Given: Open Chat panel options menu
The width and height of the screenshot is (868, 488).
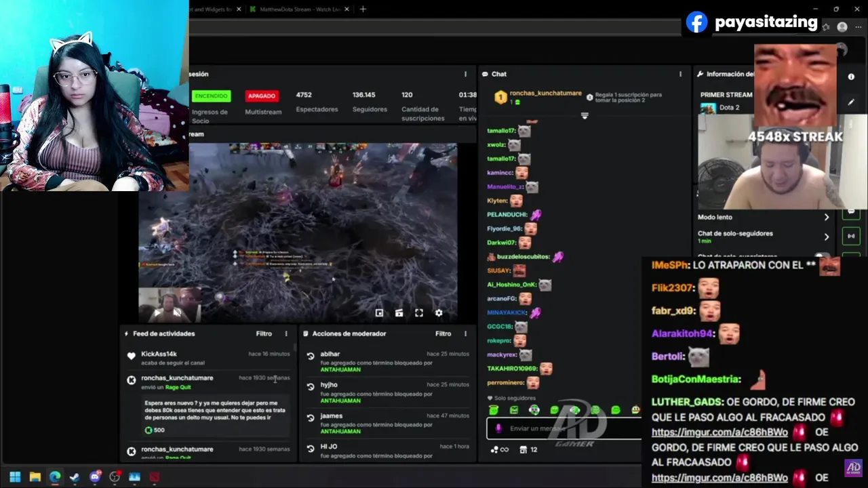Looking at the screenshot, I should (x=680, y=74).
